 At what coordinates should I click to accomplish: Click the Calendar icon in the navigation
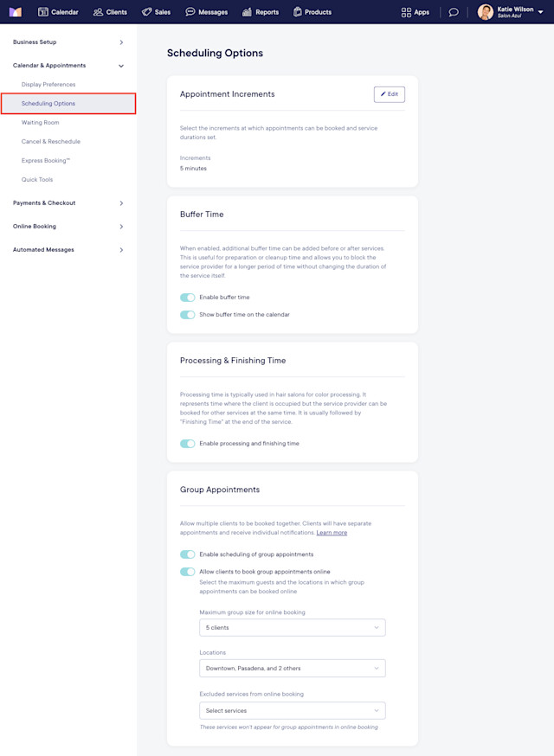(43, 12)
